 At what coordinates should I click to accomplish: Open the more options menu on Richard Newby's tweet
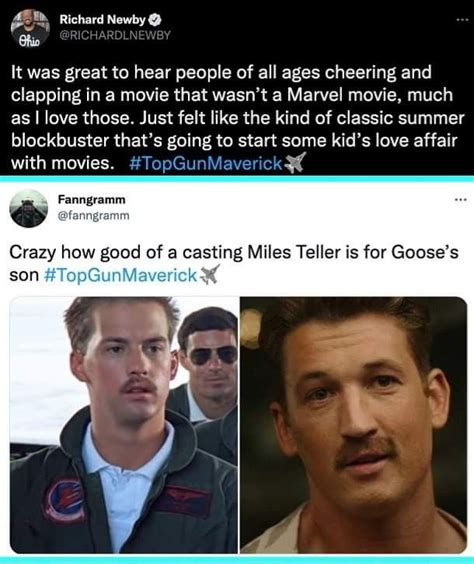(x=462, y=20)
